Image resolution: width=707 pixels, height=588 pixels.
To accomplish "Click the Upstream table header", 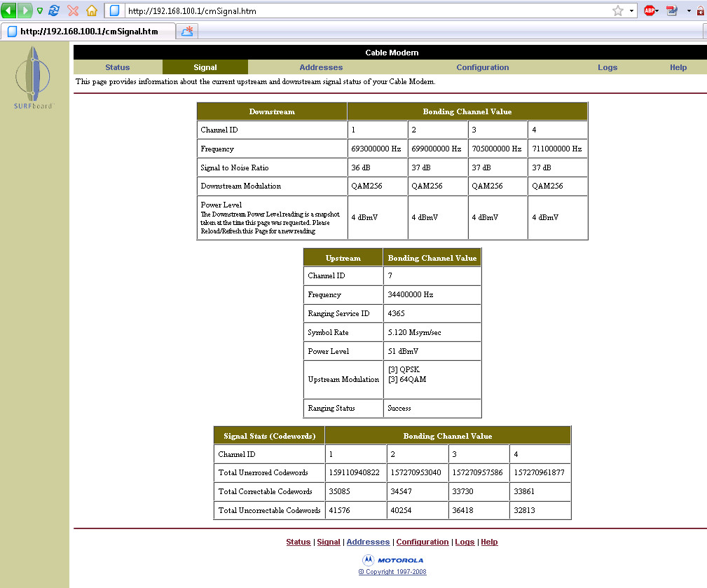I will click(343, 258).
